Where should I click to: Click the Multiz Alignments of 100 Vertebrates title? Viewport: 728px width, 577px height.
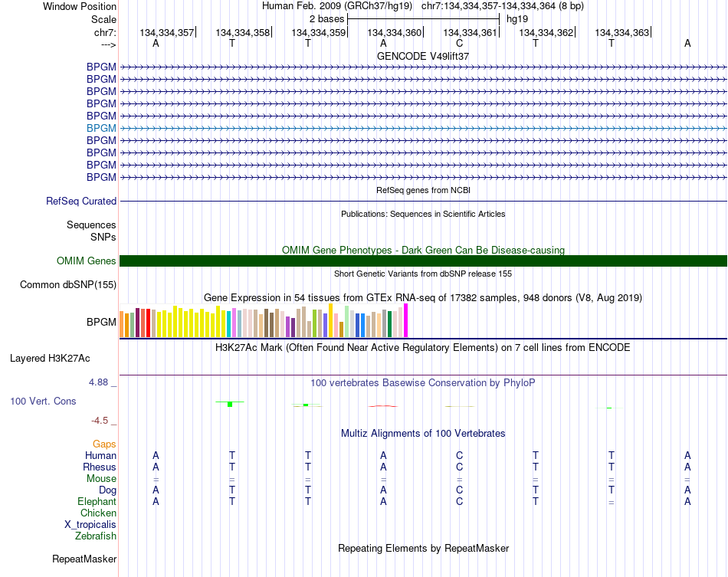point(423,433)
